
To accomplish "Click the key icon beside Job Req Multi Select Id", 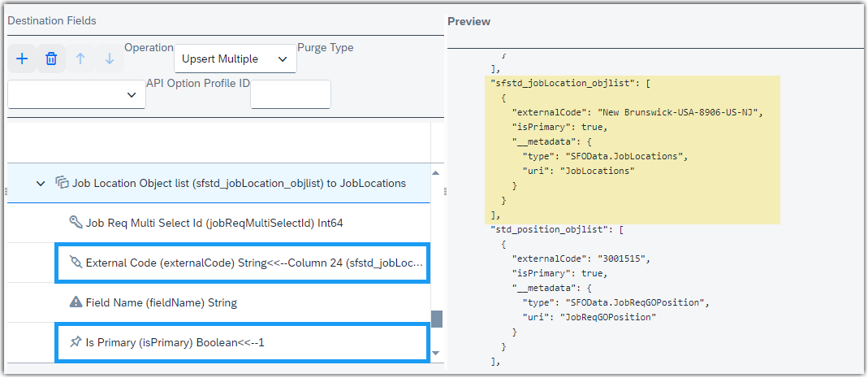I will [76, 223].
